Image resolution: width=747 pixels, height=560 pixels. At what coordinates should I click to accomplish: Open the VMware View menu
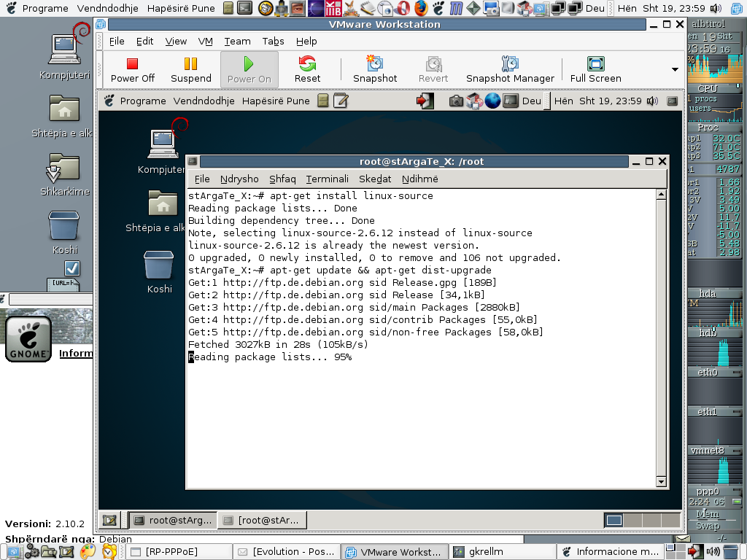click(176, 42)
